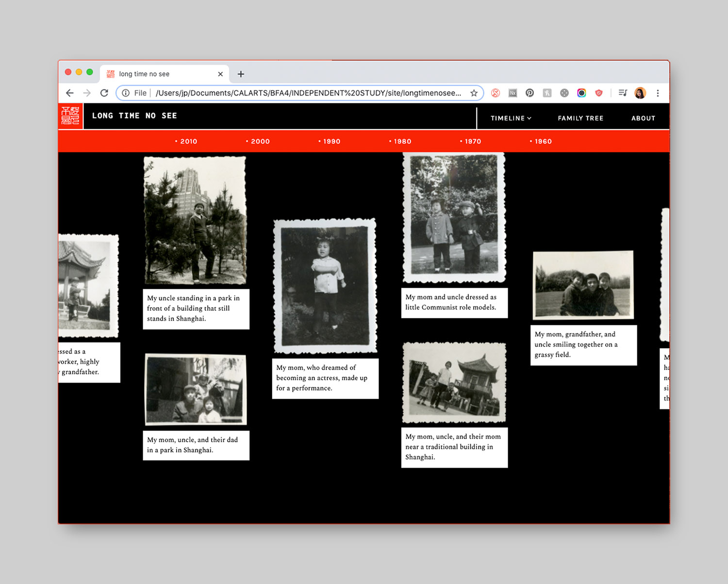Click the red Chinese seal logo
This screenshot has width=728, height=584.
tap(70, 116)
